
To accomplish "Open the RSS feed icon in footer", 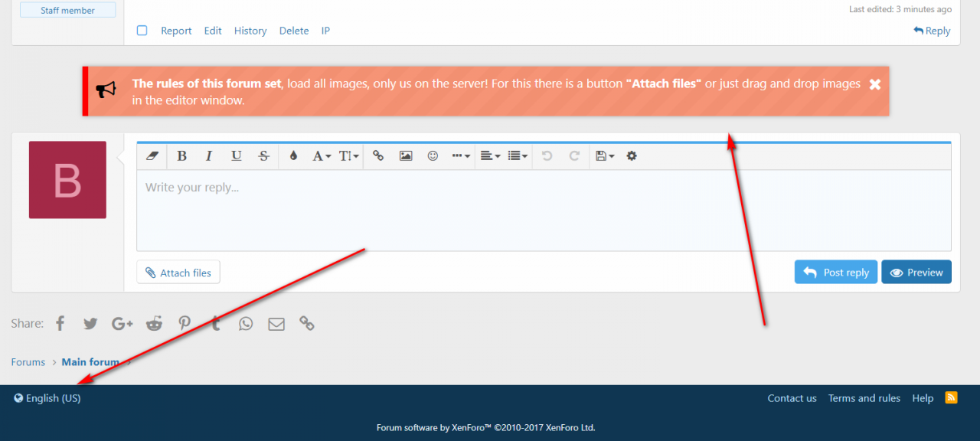I will click(952, 397).
